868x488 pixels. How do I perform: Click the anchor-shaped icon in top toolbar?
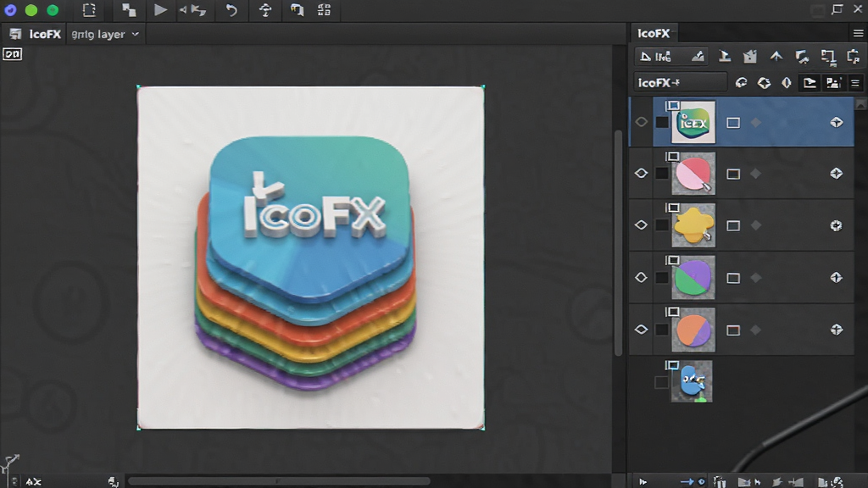tap(265, 10)
